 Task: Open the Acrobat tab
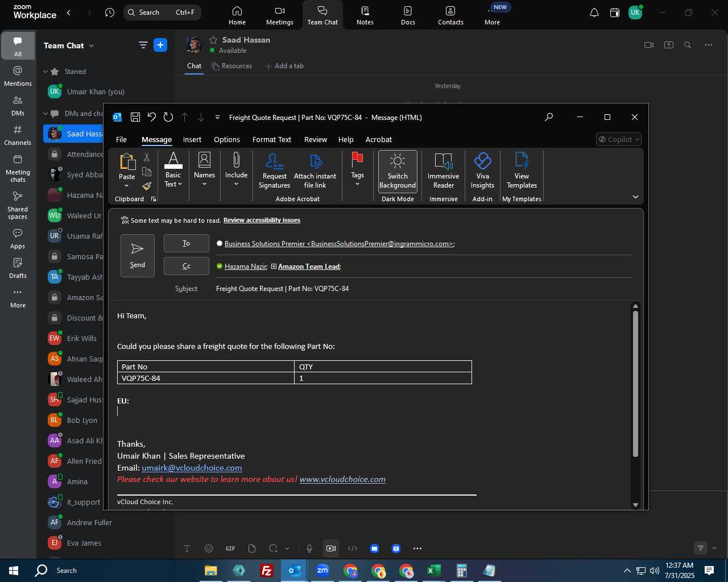click(379, 139)
